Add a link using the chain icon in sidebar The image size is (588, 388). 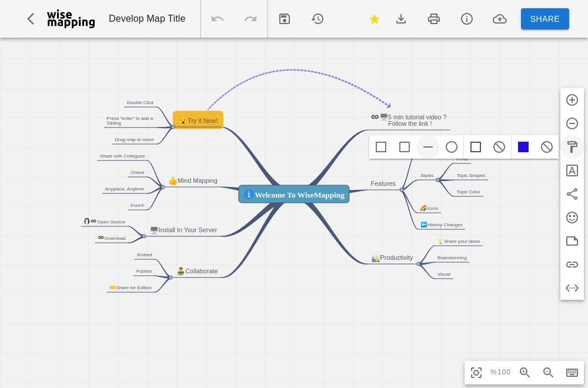[572, 265]
